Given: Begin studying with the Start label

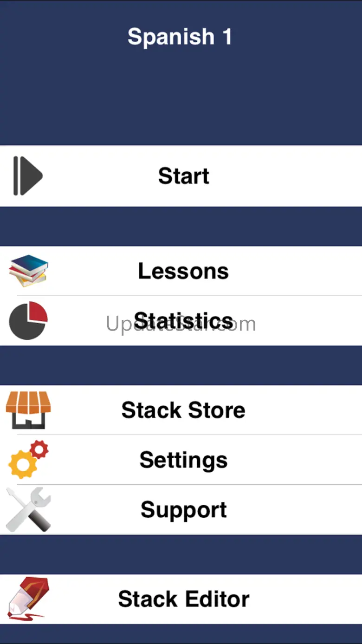Looking at the screenshot, I should (184, 176).
